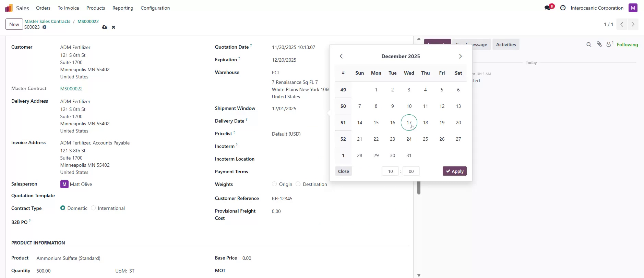Open MS000022 breadcrumb link
644x278 pixels.
(88, 21)
